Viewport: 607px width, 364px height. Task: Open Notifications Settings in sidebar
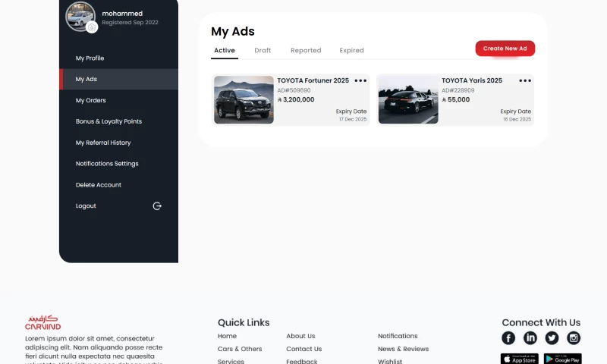pyautogui.click(x=107, y=164)
